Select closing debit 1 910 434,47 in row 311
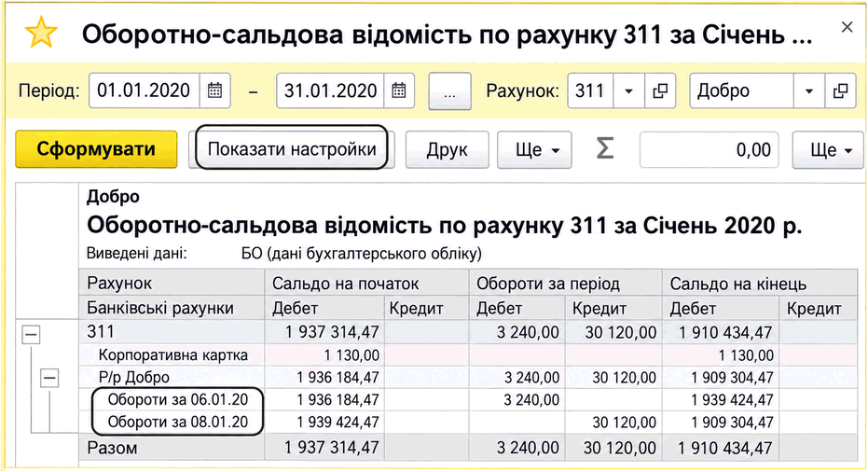This screenshot has width=868, height=472. click(x=725, y=332)
